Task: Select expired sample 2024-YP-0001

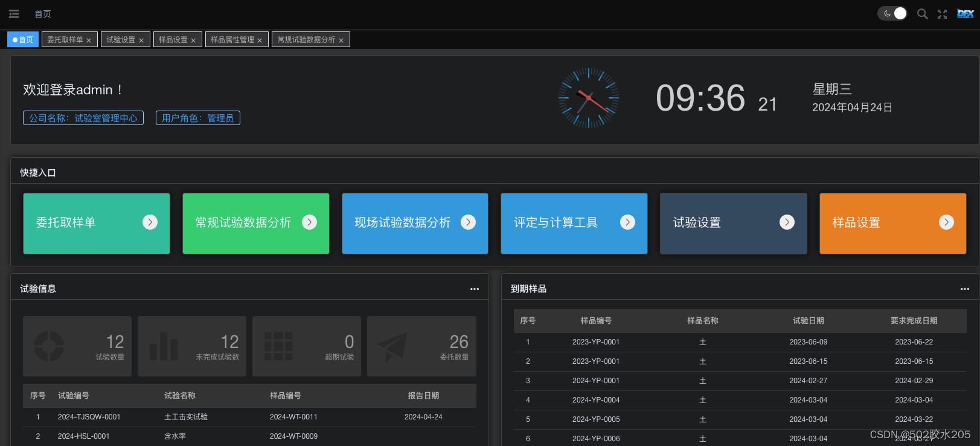Action: pyautogui.click(x=596, y=381)
